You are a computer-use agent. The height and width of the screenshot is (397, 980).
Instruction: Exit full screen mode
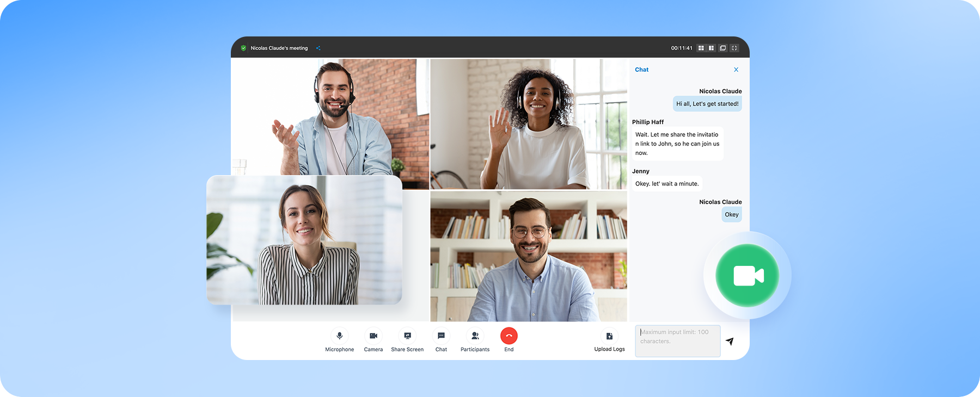[734, 48]
